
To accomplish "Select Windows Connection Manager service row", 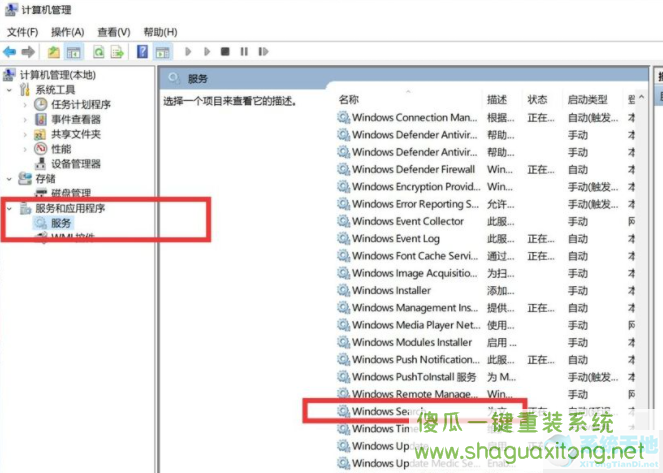I will click(x=486, y=118).
